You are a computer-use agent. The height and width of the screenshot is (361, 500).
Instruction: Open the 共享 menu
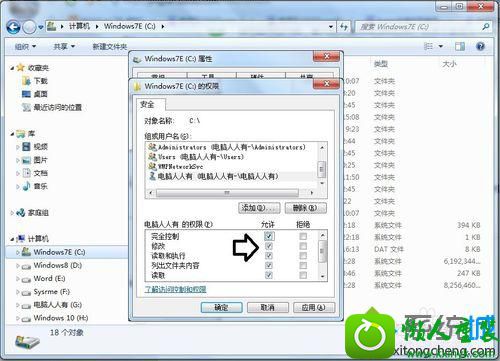pyautogui.click(x=64, y=47)
